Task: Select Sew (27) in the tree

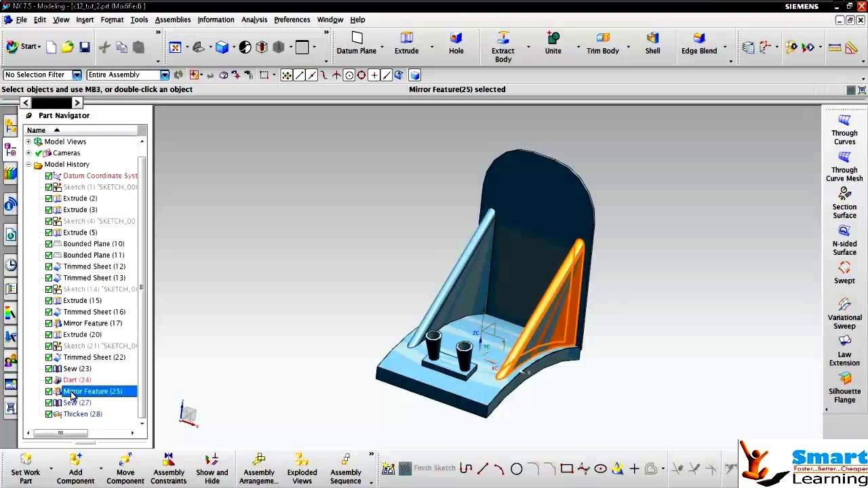Action: [77, 403]
